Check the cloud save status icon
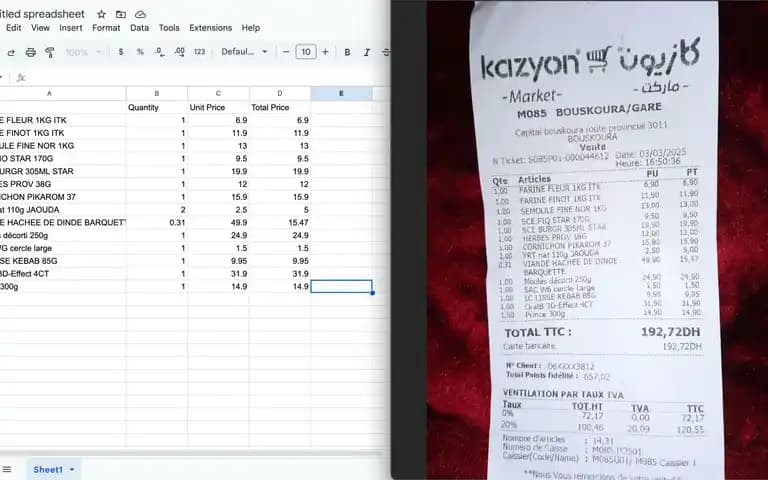The height and width of the screenshot is (480, 768). pos(140,14)
